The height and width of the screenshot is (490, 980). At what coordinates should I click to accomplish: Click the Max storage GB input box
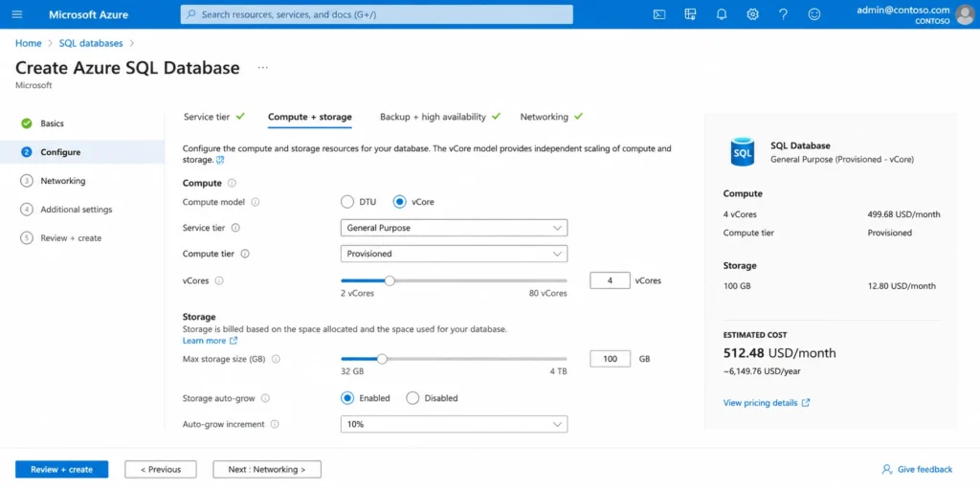(x=610, y=359)
